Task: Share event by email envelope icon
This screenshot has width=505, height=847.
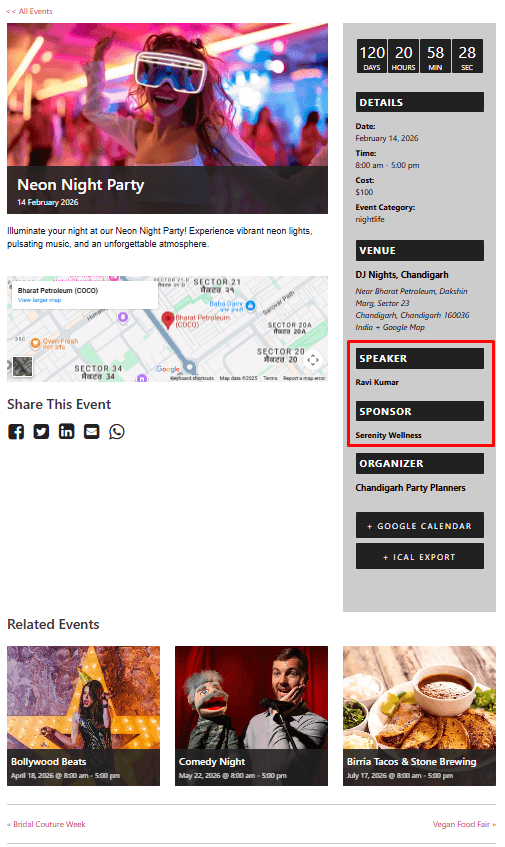Action: click(x=91, y=432)
